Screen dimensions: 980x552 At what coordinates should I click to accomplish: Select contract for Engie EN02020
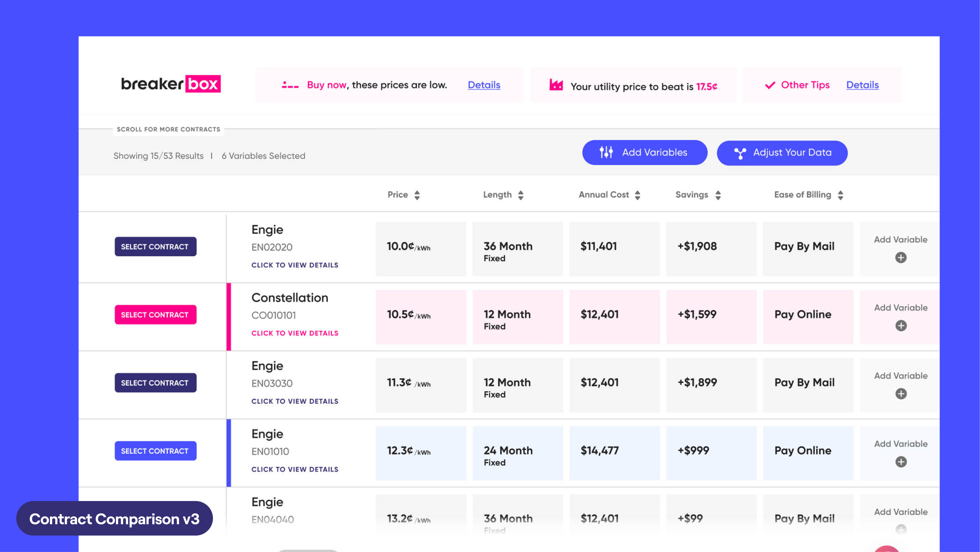pos(155,247)
